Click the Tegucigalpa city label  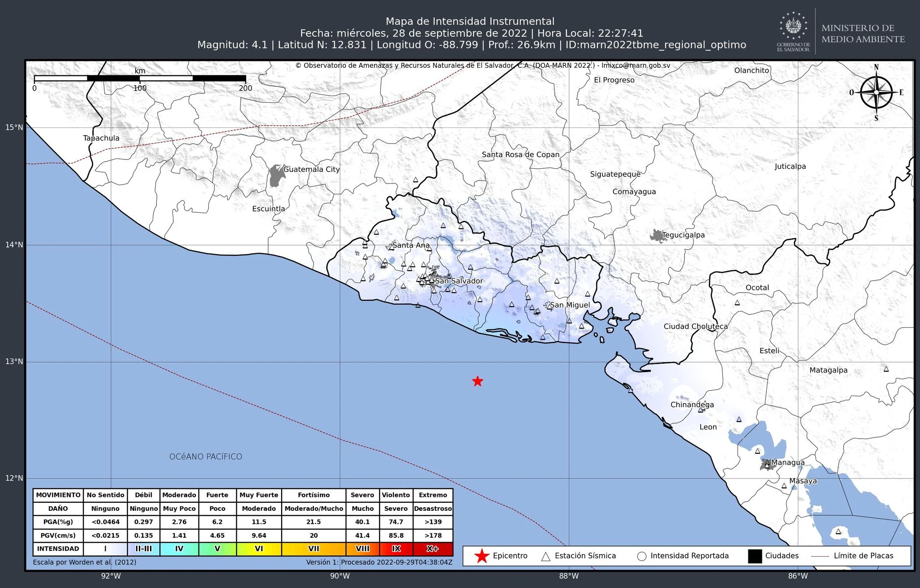coord(683,235)
